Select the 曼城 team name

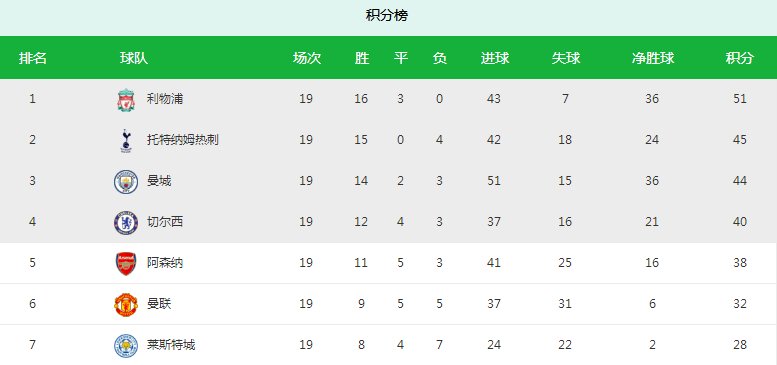(x=159, y=181)
